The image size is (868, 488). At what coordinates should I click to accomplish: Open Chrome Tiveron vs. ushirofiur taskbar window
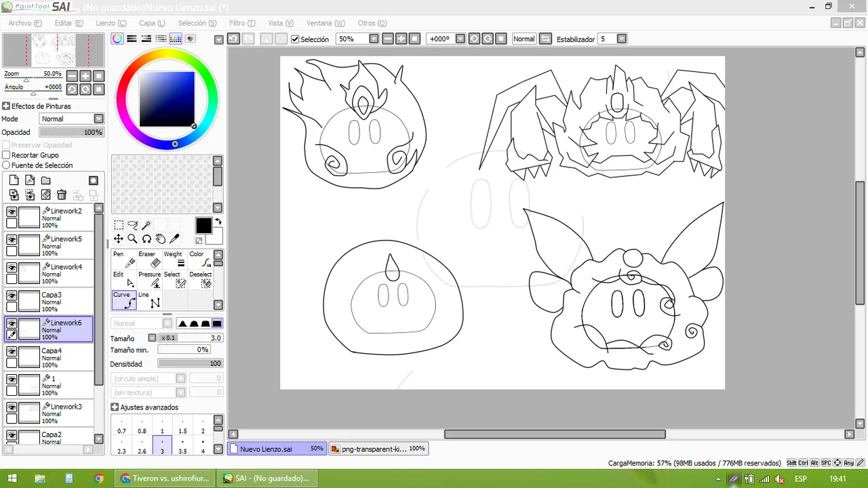pyautogui.click(x=165, y=479)
